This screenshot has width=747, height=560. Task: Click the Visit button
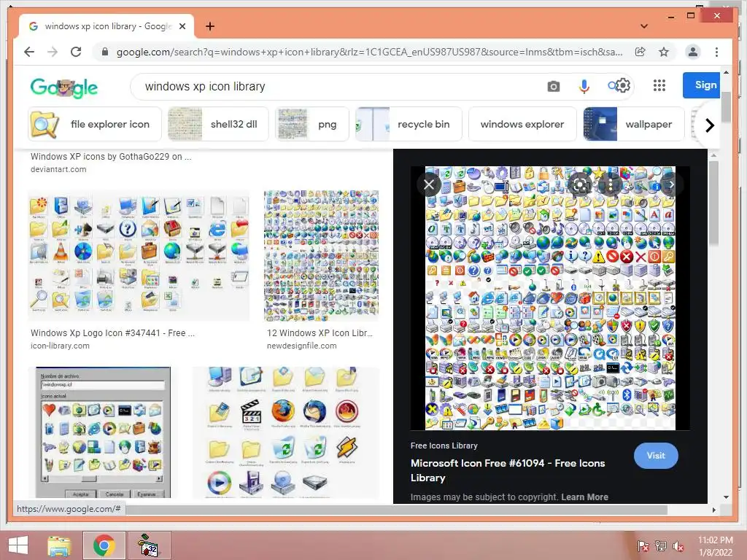tap(656, 456)
